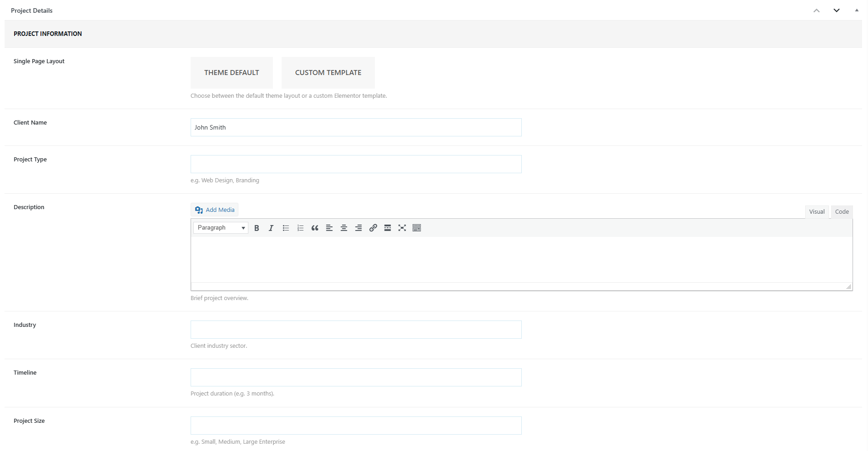The width and height of the screenshot is (868, 451).
Task: Click the Client Name field
Action: click(356, 127)
